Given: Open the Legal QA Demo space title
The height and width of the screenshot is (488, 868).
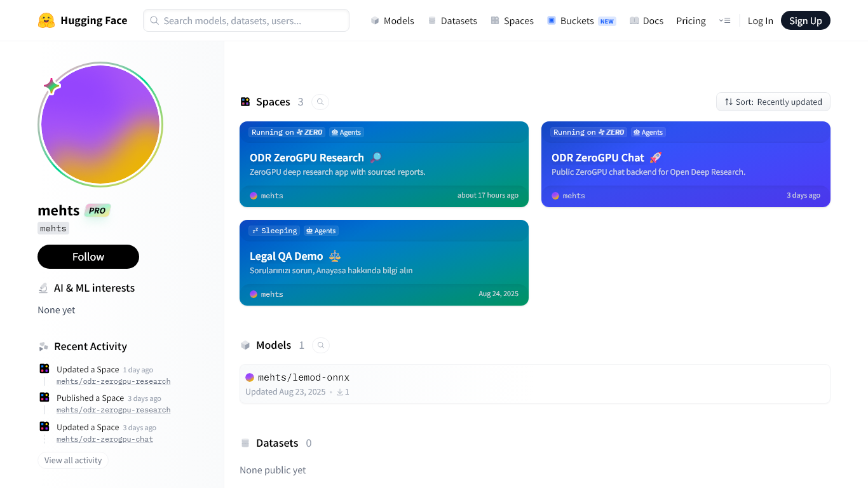Looking at the screenshot, I should point(287,256).
